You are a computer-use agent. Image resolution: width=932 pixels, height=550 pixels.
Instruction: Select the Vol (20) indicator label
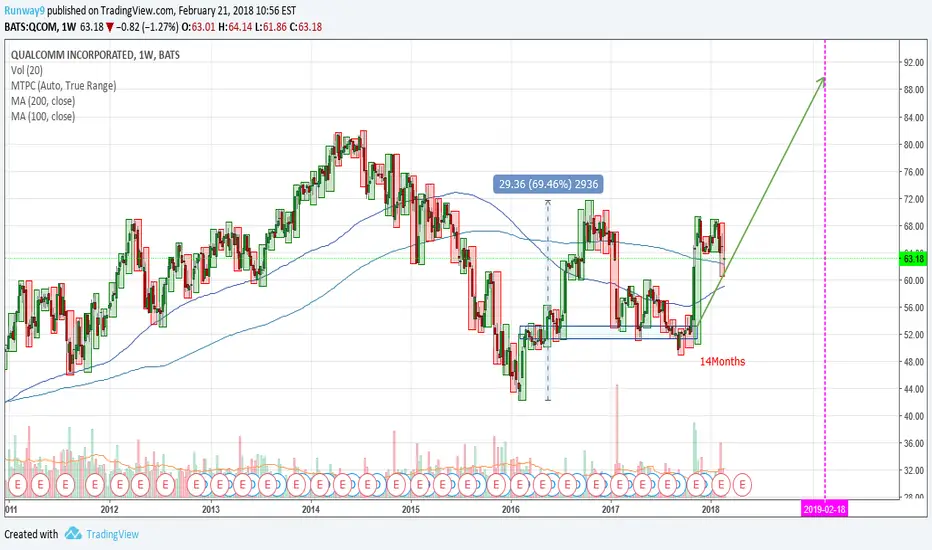click(x=27, y=70)
